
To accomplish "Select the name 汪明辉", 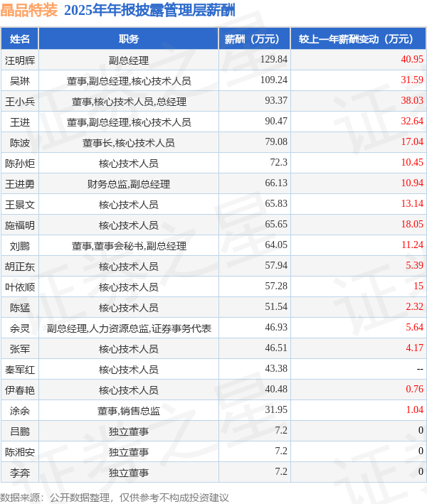I will (20, 60).
